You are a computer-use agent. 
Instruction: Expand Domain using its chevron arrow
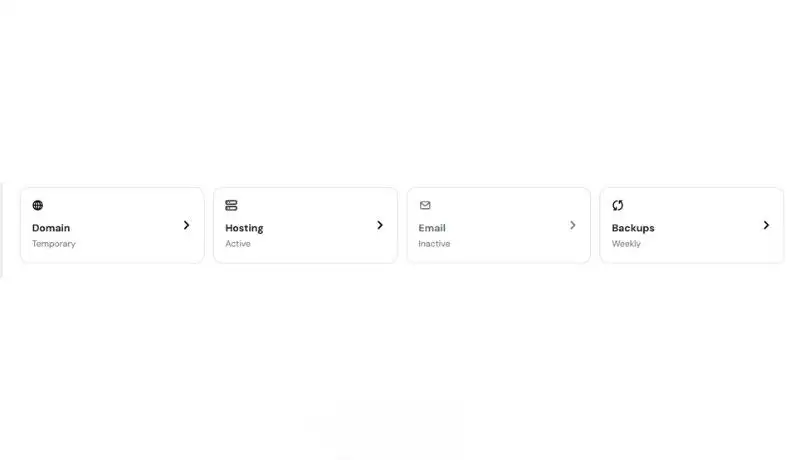[x=186, y=225]
